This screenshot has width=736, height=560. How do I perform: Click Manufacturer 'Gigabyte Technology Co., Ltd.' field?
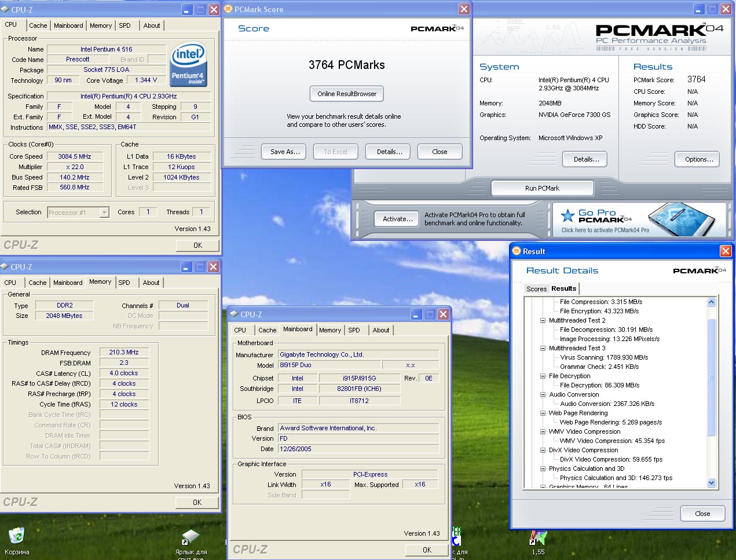(x=358, y=354)
